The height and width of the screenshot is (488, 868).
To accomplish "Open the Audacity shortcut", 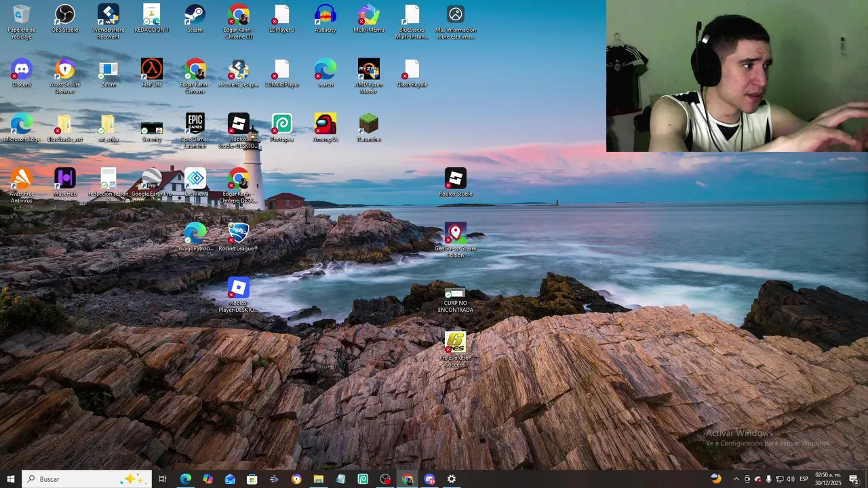I will (x=325, y=18).
